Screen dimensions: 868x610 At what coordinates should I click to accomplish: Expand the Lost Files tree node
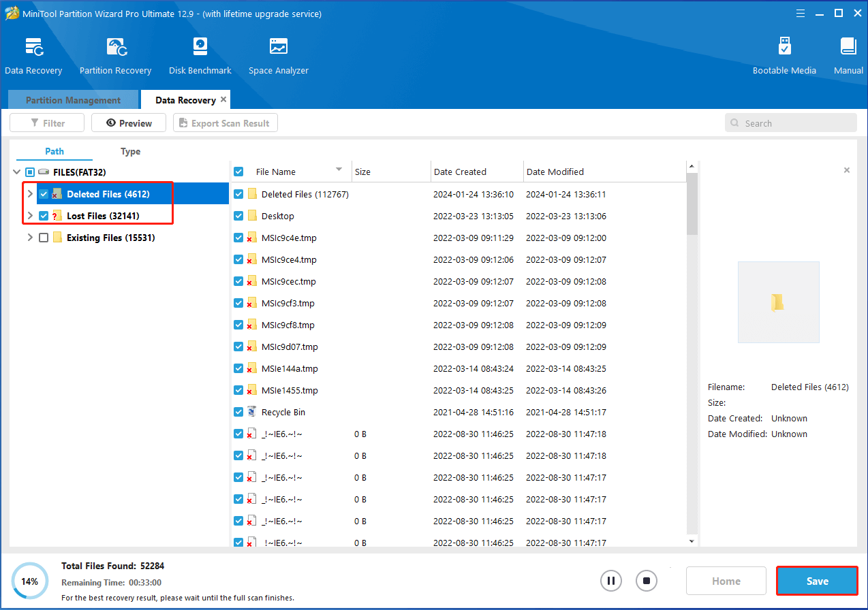[x=30, y=216]
